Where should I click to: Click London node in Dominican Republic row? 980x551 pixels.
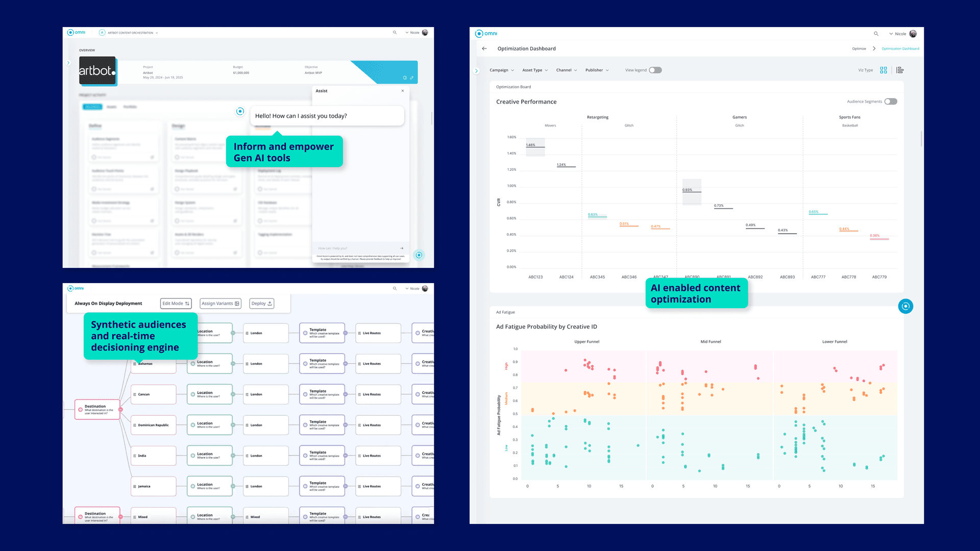(266, 425)
